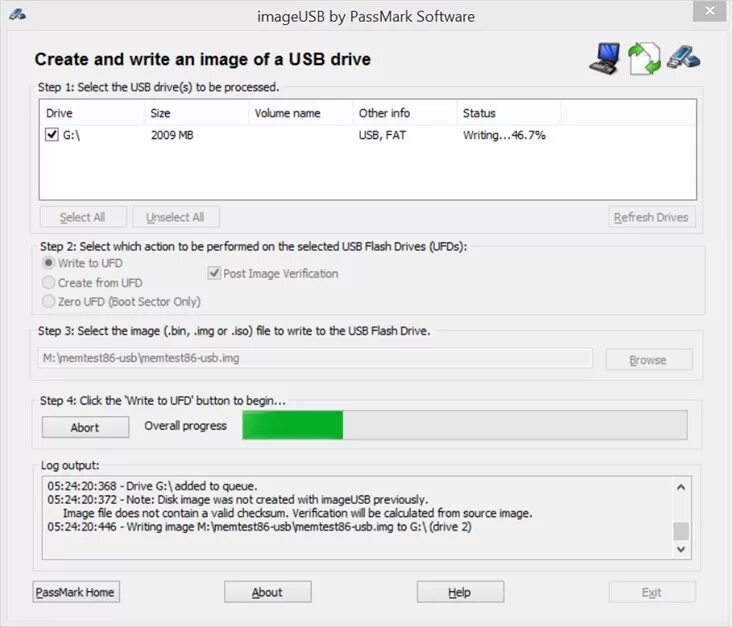733x627 pixels.
Task: Click the Refresh Drives button
Action: point(652,217)
